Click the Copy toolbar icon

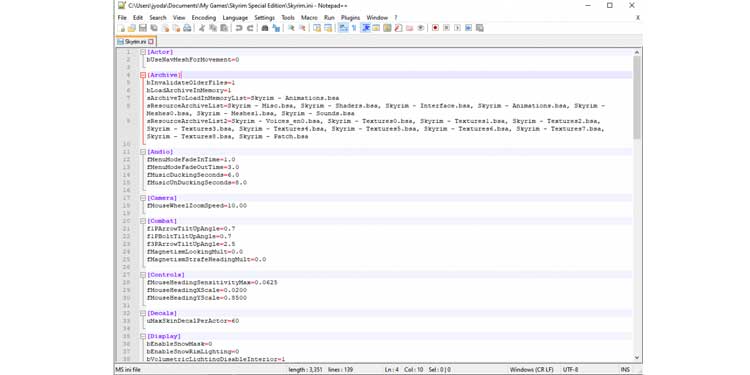coord(213,28)
